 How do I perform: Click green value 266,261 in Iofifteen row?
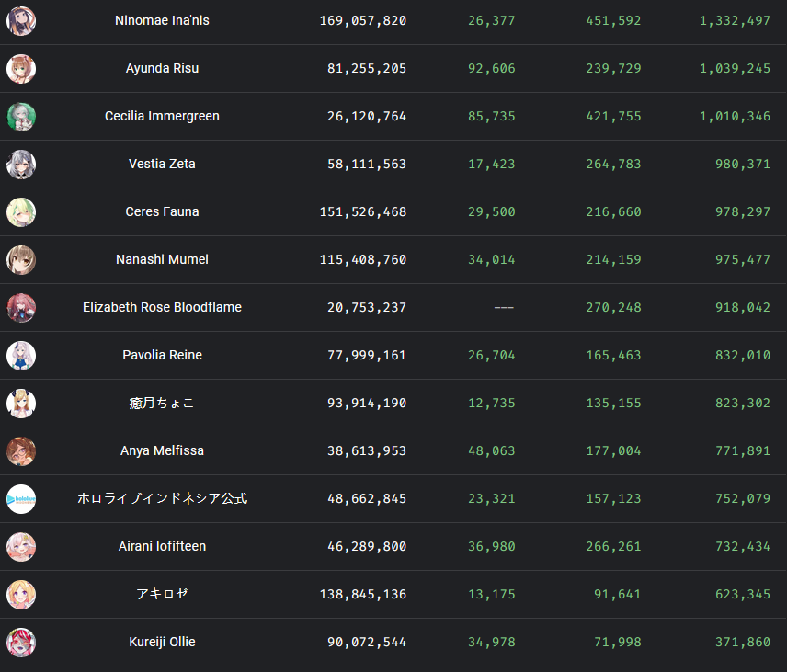(x=613, y=547)
